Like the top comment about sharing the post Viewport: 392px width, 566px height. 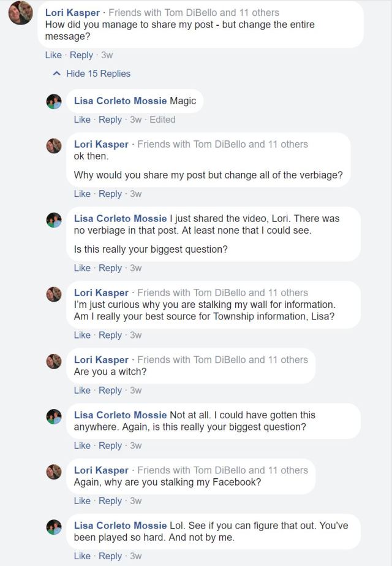[53, 55]
